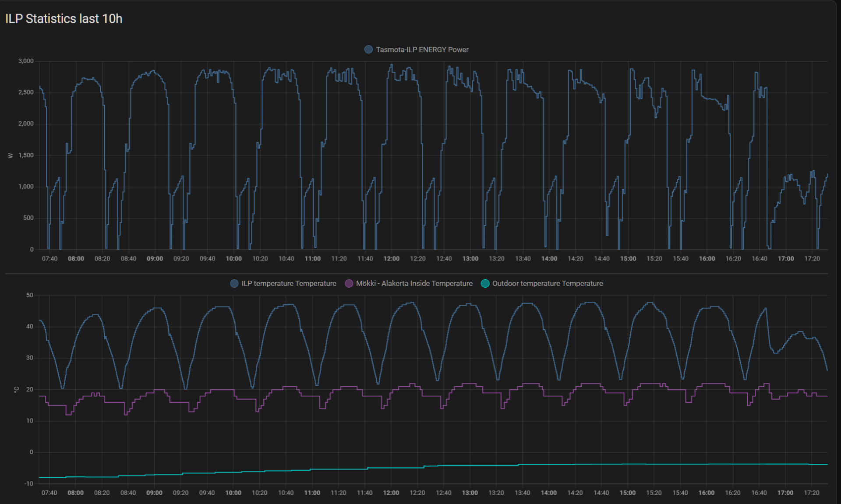Click the teal Outdoor temperature legend circle
This screenshot has width=841, height=504.
point(485,283)
